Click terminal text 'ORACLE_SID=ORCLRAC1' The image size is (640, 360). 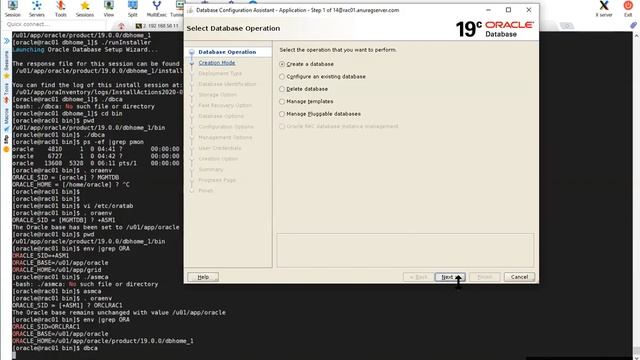click(x=46, y=327)
